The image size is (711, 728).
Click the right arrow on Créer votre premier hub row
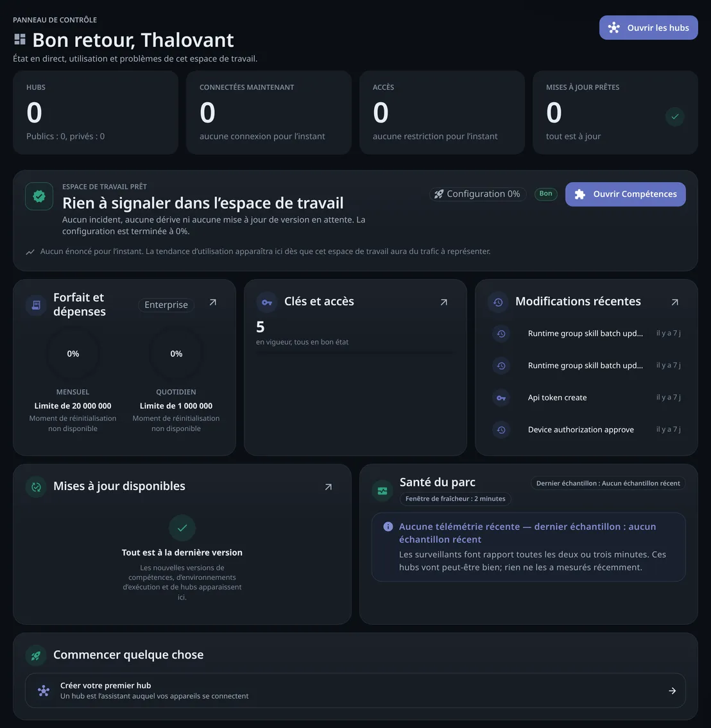672,691
